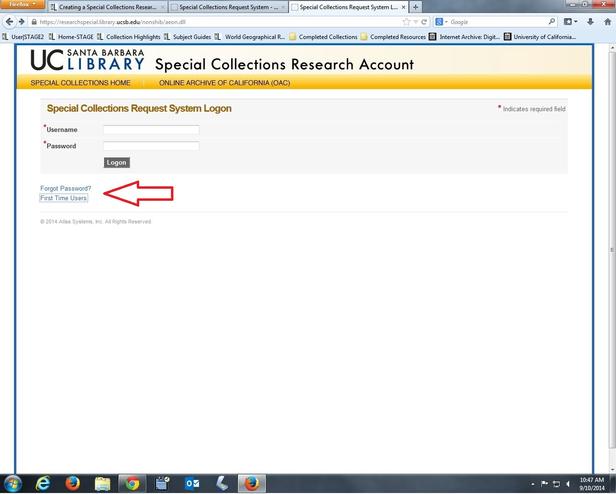The image size is (616, 494).
Task: Click the bookmark star icon in address bar
Action: coord(405,21)
